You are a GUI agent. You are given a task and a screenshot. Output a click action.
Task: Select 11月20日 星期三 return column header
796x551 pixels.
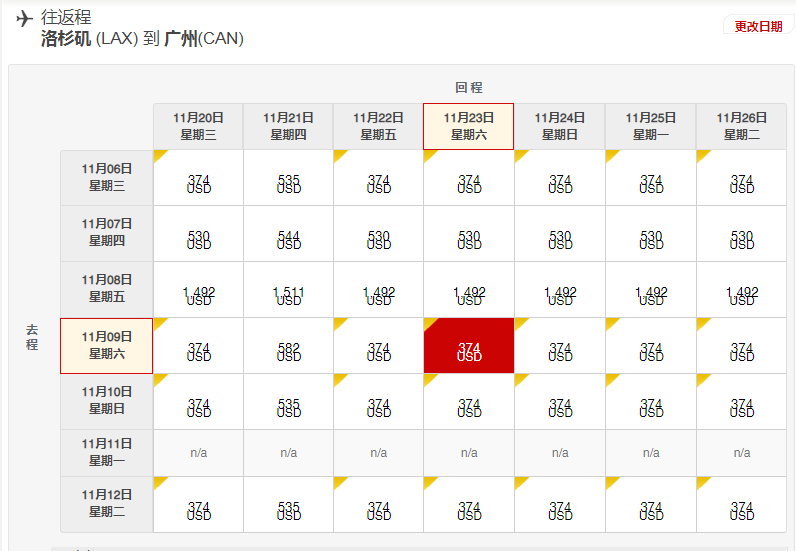tap(198, 126)
